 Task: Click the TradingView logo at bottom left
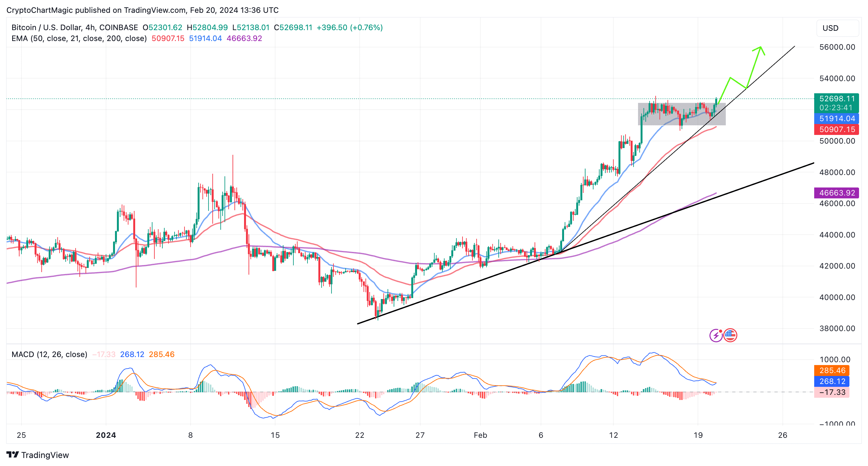coord(38,455)
